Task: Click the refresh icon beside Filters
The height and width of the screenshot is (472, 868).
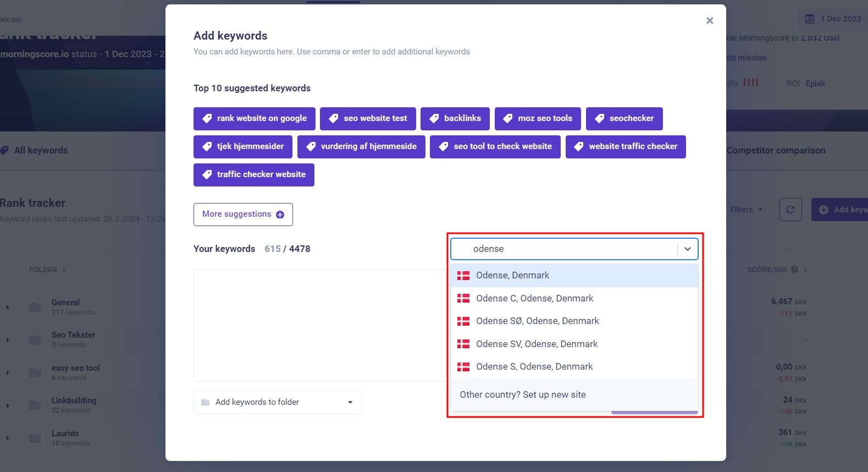Action: tap(790, 210)
